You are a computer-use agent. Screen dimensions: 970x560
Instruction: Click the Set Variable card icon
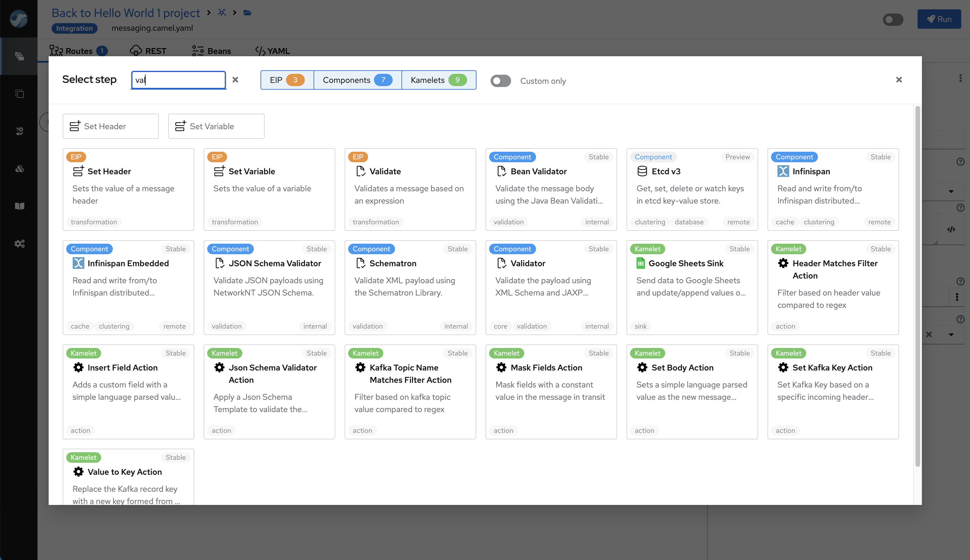[219, 171]
